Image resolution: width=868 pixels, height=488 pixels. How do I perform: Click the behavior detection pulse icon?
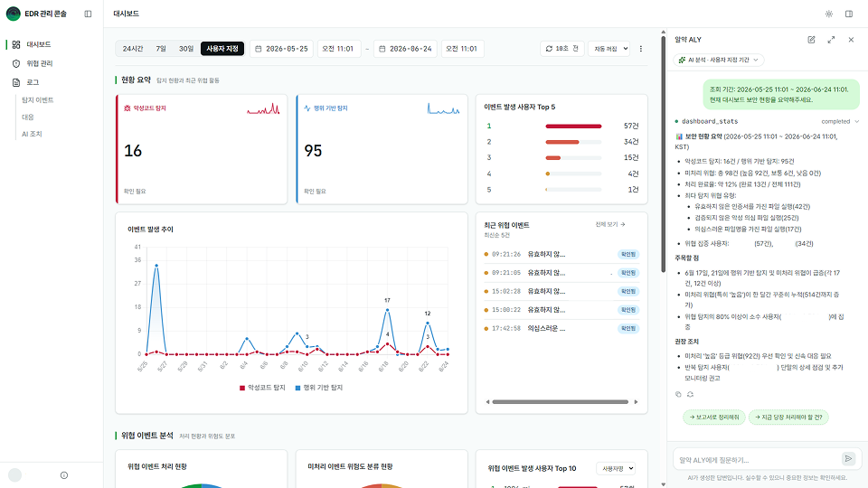point(307,108)
